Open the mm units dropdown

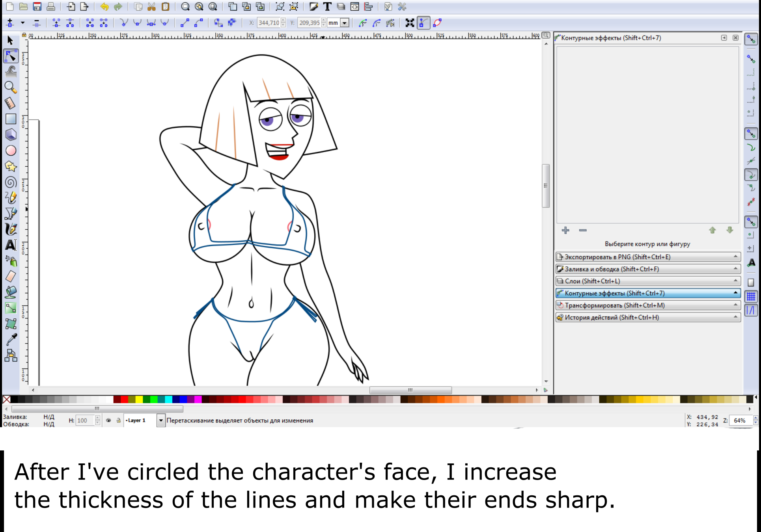[x=344, y=23]
